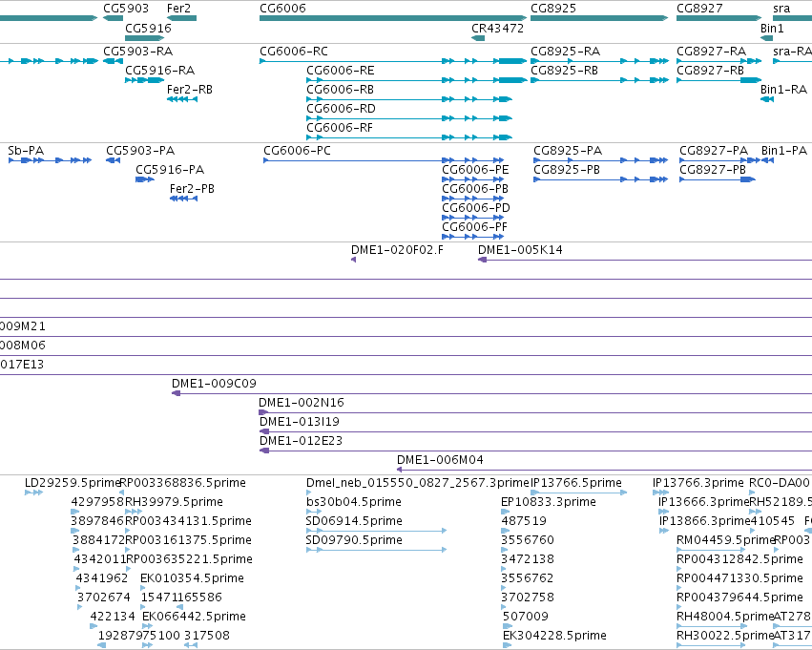
Task: Click transcript CG8927-RB label
Action: [x=711, y=71]
